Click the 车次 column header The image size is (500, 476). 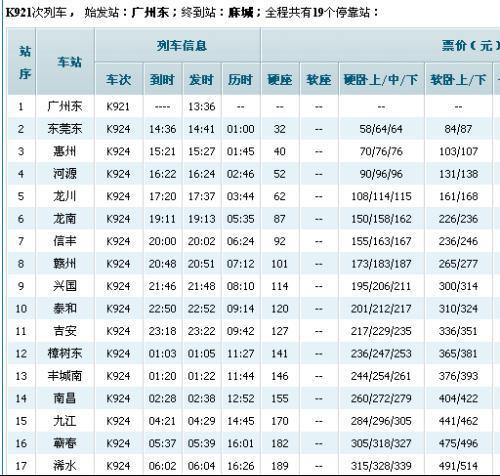pos(118,80)
